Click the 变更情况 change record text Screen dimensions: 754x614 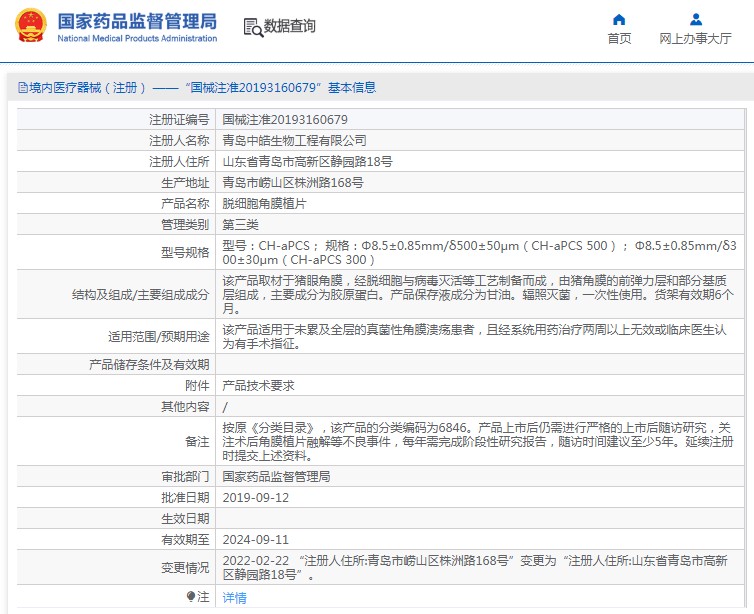pyautogui.click(x=475, y=568)
